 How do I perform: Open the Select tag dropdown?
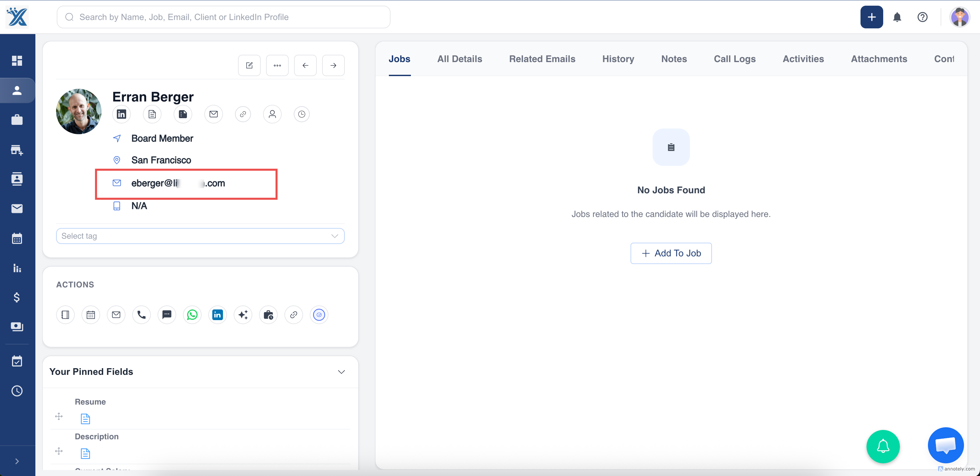coord(200,236)
